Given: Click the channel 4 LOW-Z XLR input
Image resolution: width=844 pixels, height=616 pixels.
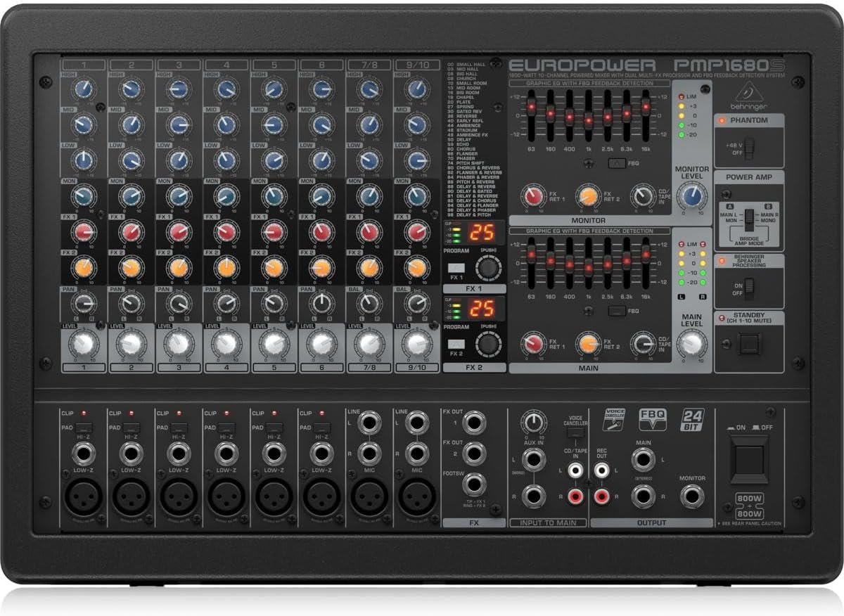Looking at the screenshot, I should (226, 498).
